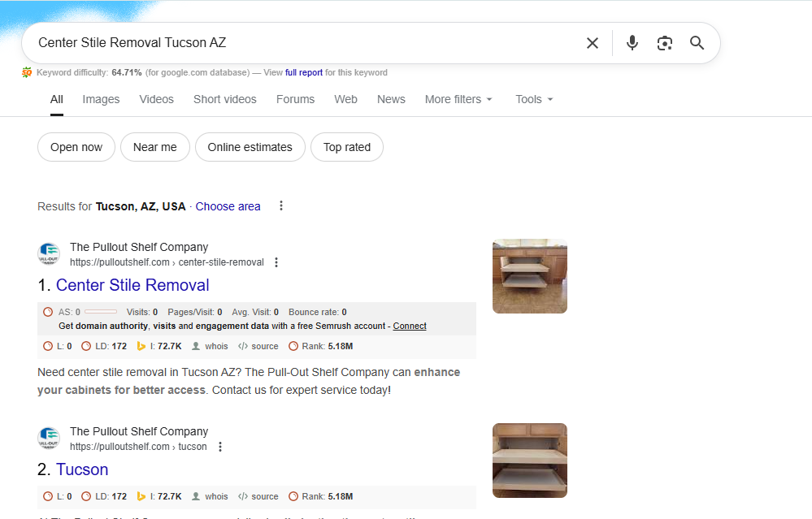Toggle the Near me filter chip
This screenshot has width=812, height=519.
[x=154, y=147]
